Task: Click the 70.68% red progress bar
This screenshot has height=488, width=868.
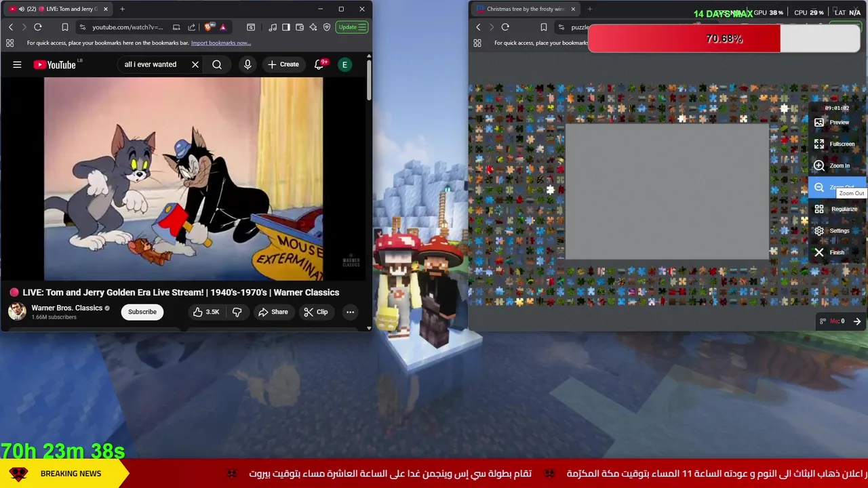Action: (x=724, y=39)
